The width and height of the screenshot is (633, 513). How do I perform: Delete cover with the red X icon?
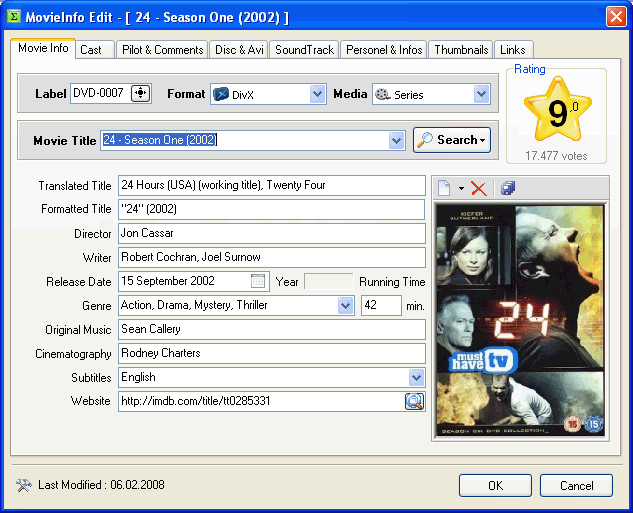click(x=479, y=188)
